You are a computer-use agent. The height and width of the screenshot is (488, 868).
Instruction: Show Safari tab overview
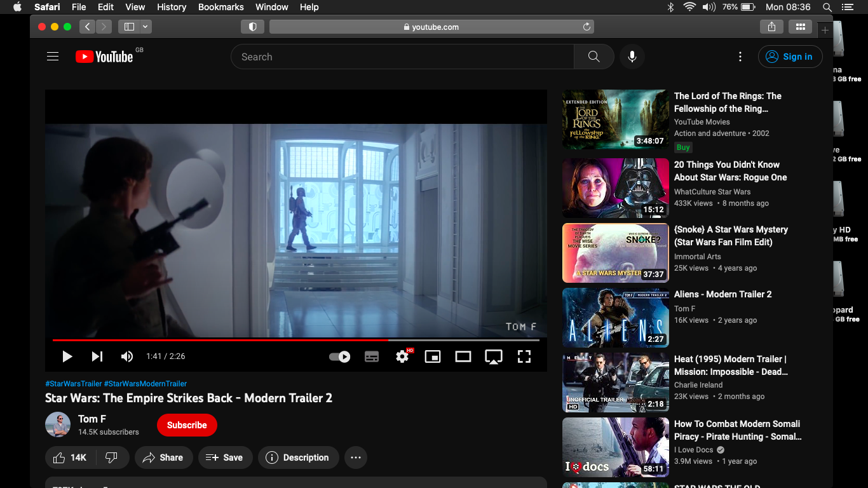(801, 27)
